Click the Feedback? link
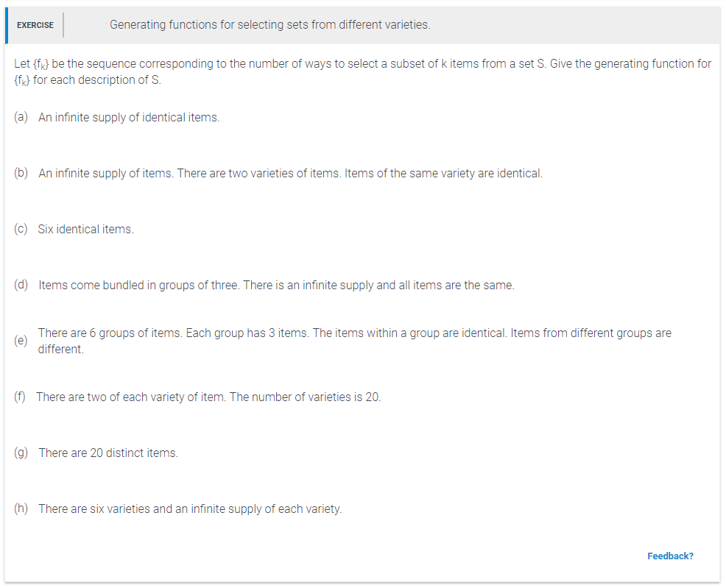726x588 pixels. 670,556
